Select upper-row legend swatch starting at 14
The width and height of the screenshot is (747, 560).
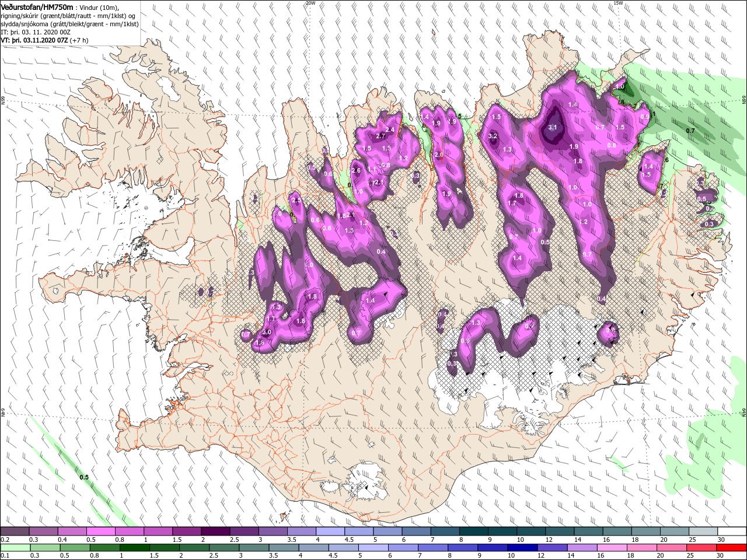point(588,531)
